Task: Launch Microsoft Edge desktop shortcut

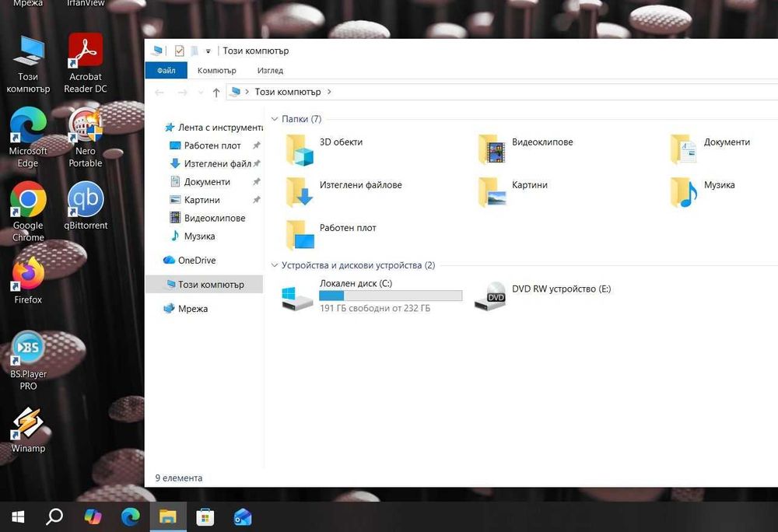Action: coord(28,138)
